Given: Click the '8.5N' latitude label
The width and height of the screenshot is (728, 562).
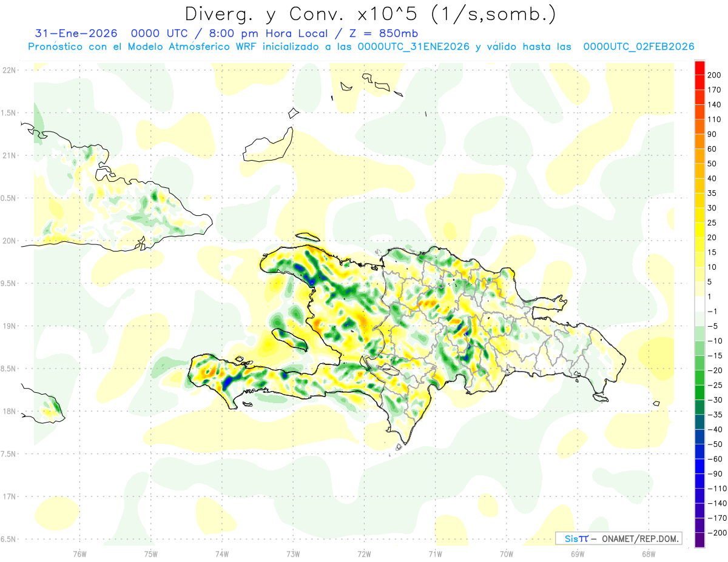Looking at the screenshot, I should [x=8, y=369].
